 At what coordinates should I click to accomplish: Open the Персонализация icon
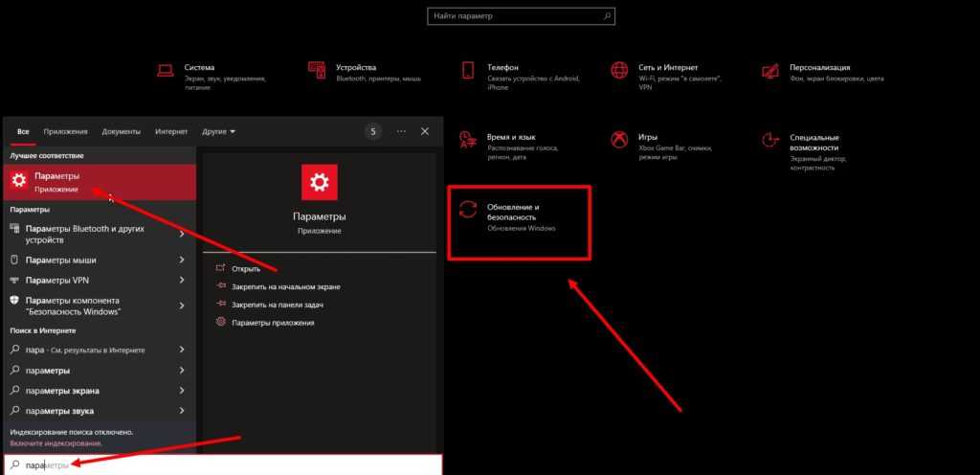click(x=770, y=70)
